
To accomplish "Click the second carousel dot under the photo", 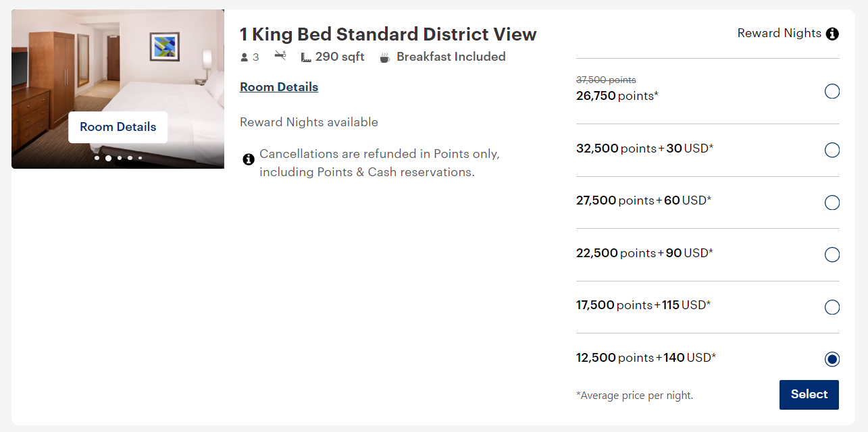I will (x=107, y=158).
